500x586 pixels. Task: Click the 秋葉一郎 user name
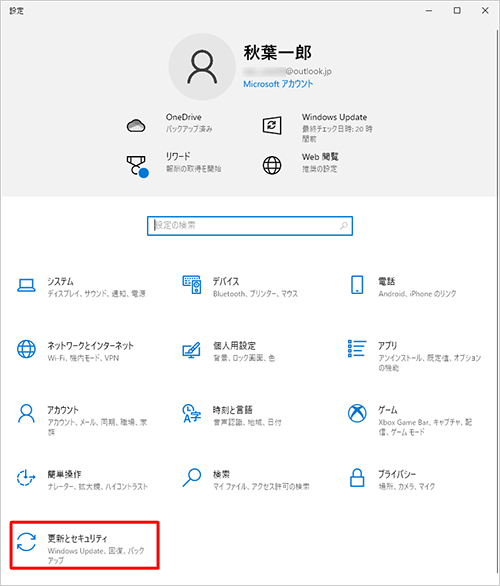coord(277,52)
